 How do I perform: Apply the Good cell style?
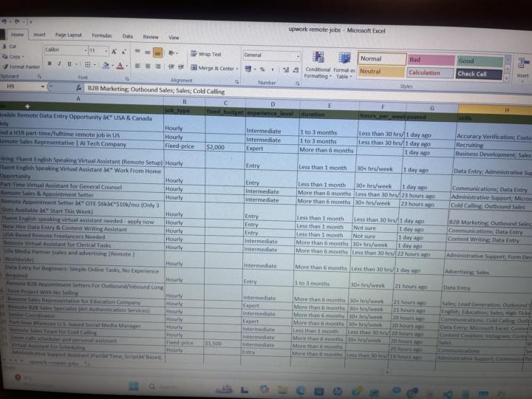point(480,61)
